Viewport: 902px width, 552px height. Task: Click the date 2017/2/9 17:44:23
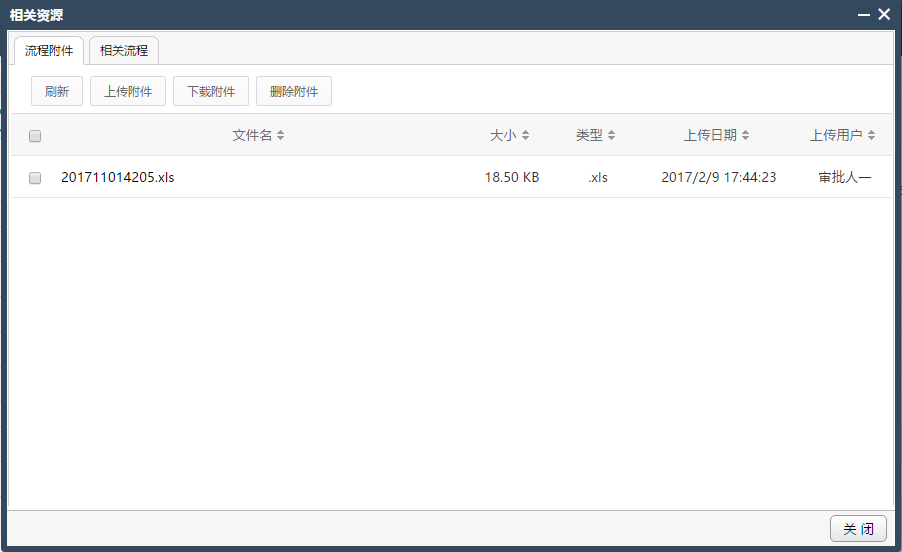718,177
